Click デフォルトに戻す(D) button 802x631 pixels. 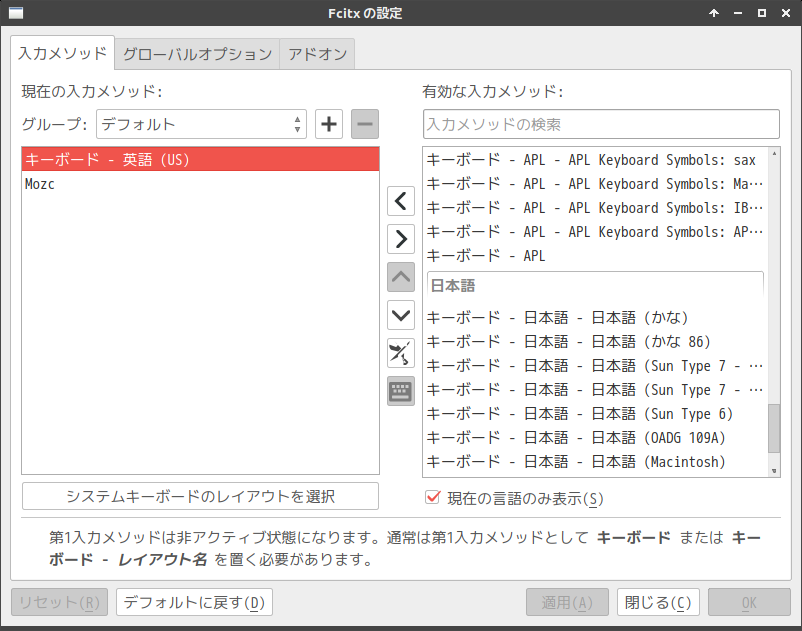point(194,602)
